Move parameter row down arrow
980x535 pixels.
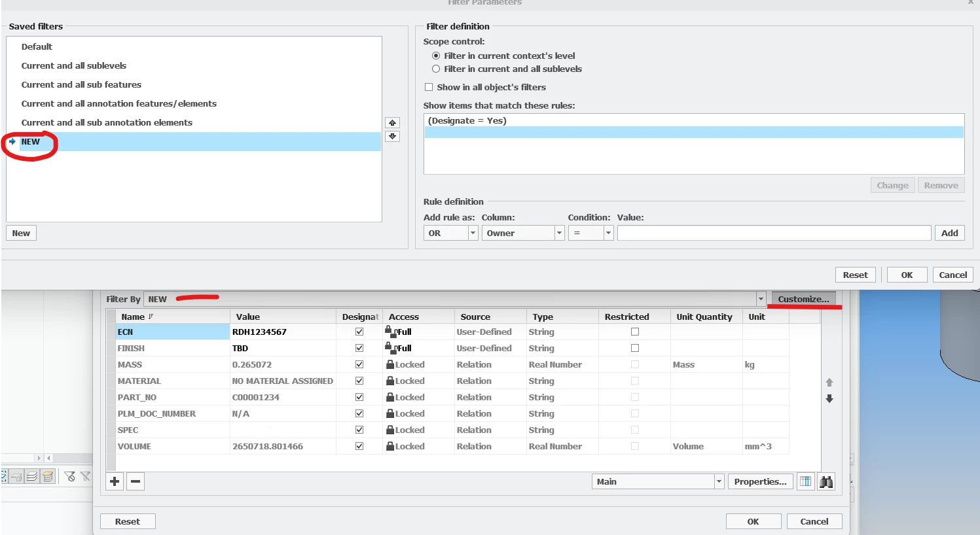click(x=829, y=398)
